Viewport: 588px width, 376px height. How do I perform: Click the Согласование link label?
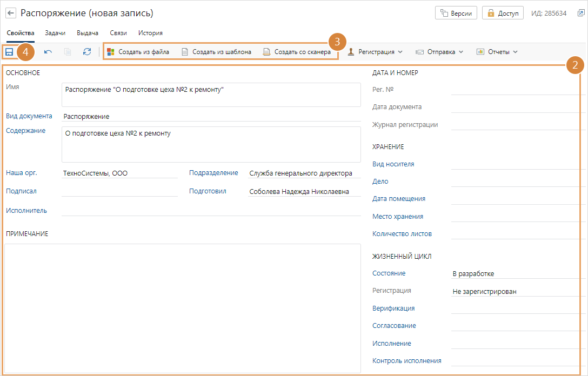tap(393, 326)
